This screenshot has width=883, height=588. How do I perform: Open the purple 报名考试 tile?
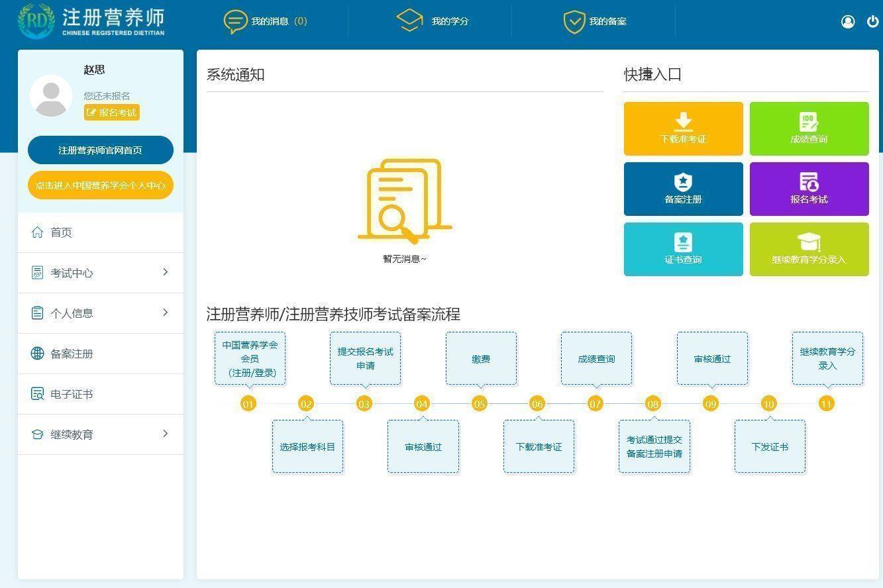pyautogui.click(x=809, y=189)
